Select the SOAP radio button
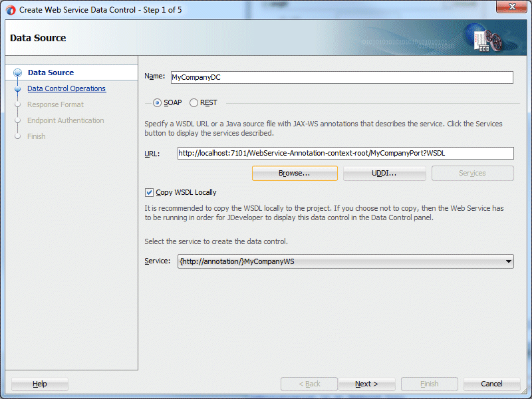Viewport: 532px width, 399px height. 157,103
